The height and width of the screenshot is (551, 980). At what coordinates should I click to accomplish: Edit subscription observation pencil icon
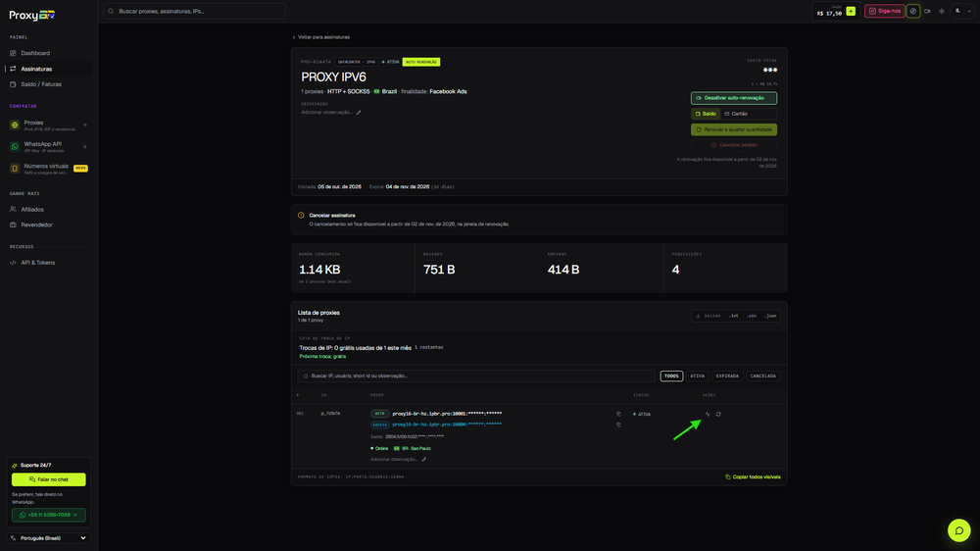(359, 113)
